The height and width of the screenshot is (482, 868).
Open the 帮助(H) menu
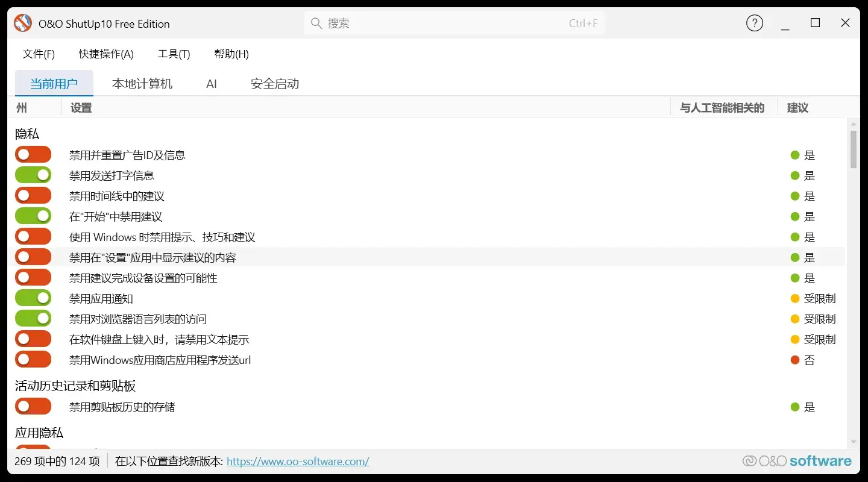[231, 54]
